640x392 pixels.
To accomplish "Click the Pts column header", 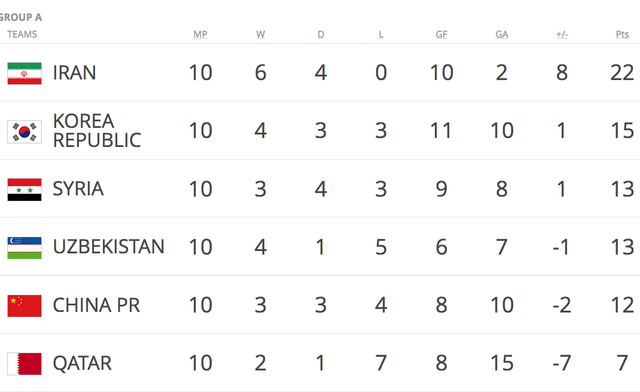I will point(622,34).
